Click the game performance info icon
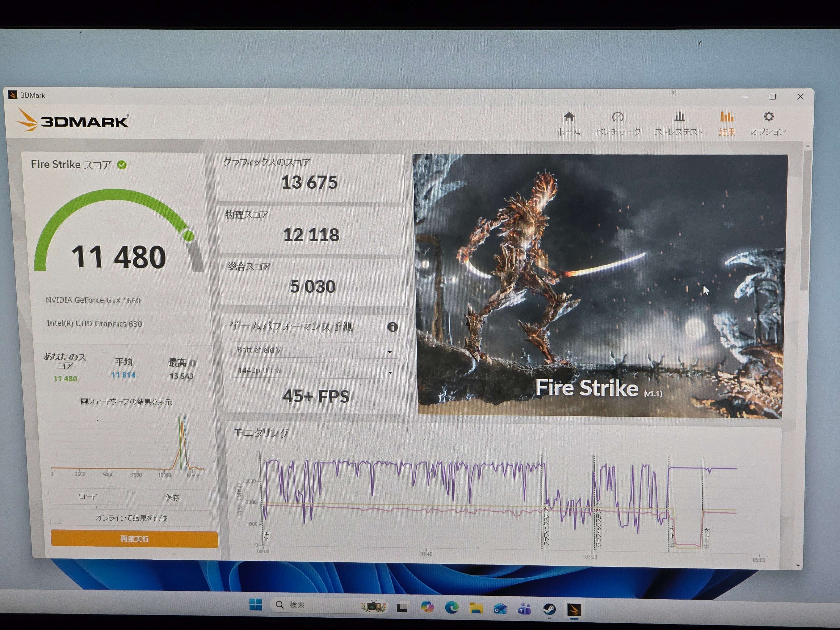This screenshot has height=630, width=840. [392, 327]
